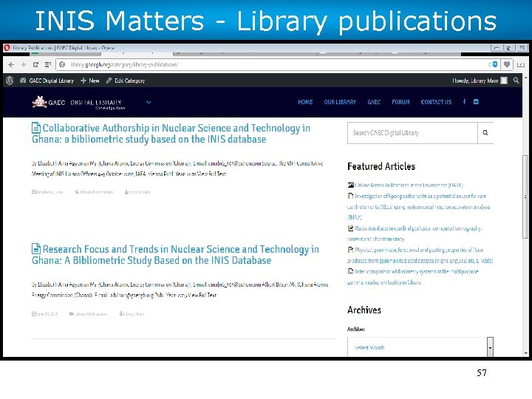
Task: Click the page vertical scrollbar thumb
Action: pyautogui.click(x=525, y=197)
